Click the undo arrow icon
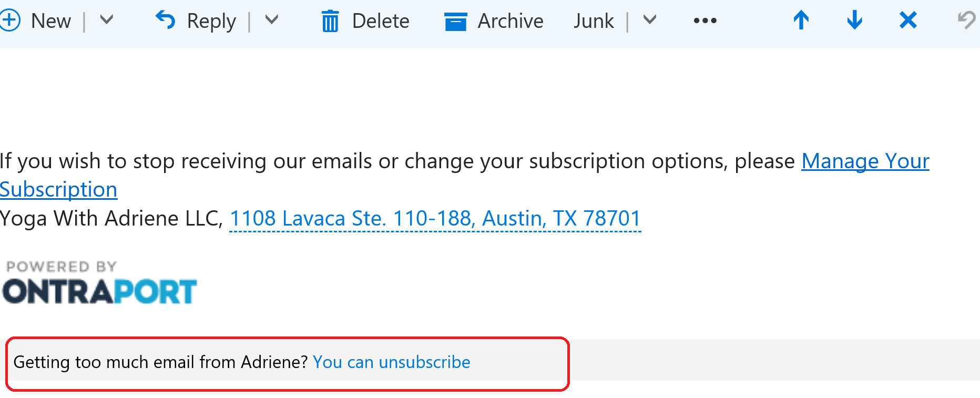 click(x=966, y=21)
